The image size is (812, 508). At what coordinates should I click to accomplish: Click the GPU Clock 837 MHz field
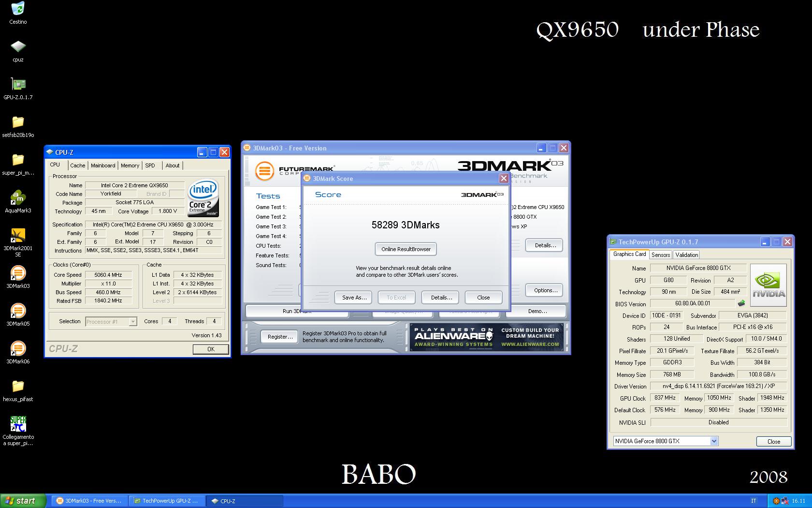coord(665,398)
